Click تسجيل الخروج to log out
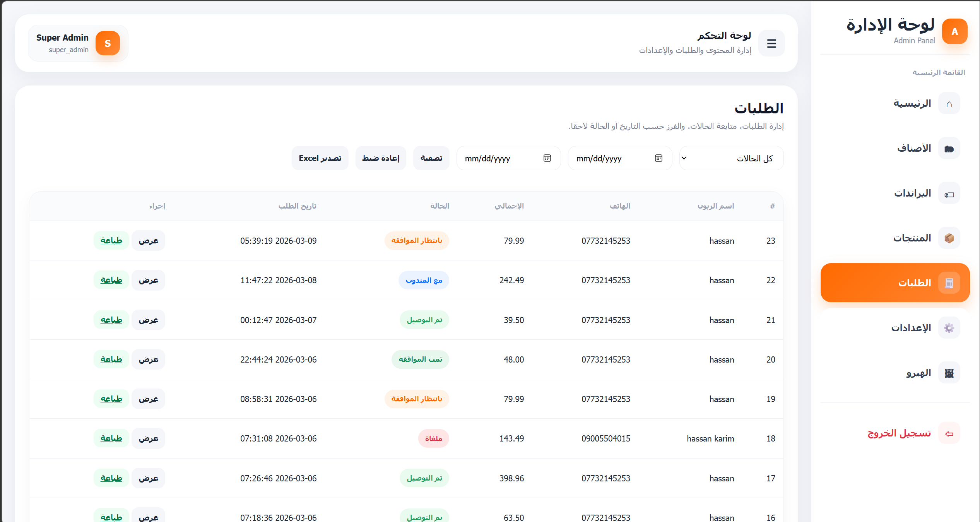 click(898, 433)
